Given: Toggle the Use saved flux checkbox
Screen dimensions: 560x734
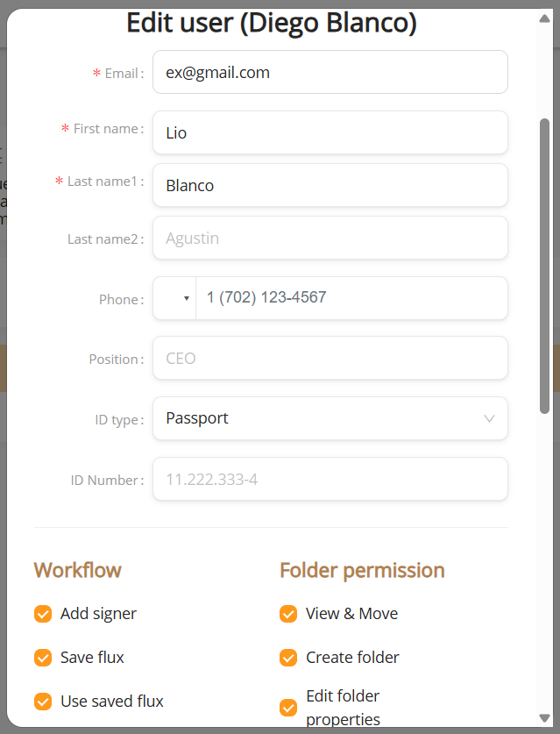Looking at the screenshot, I should [x=43, y=702].
